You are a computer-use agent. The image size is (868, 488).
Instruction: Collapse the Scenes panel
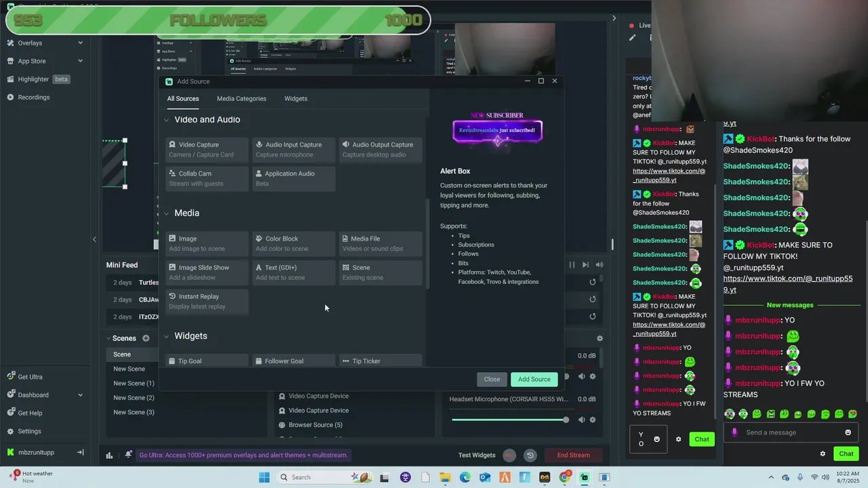coord(108,338)
